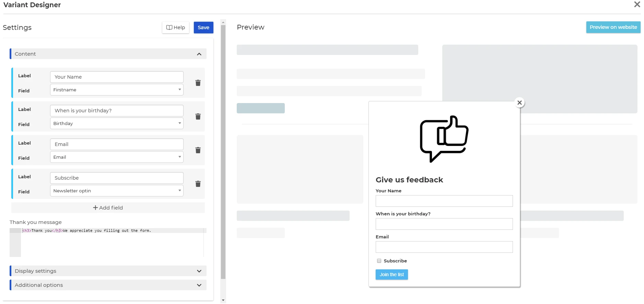The image size is (644, 304).
Task: Remove the Email field row
Action: tap(198, 150)
